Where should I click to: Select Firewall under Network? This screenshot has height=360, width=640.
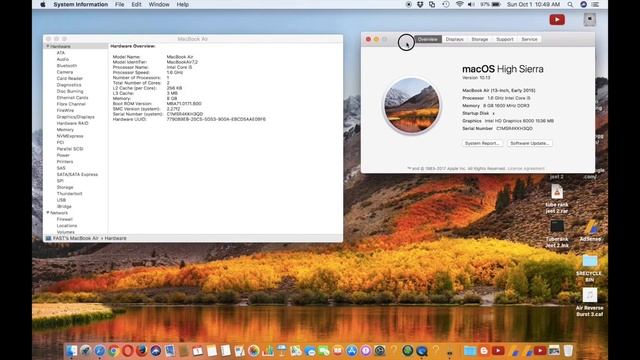click(64, 219)
